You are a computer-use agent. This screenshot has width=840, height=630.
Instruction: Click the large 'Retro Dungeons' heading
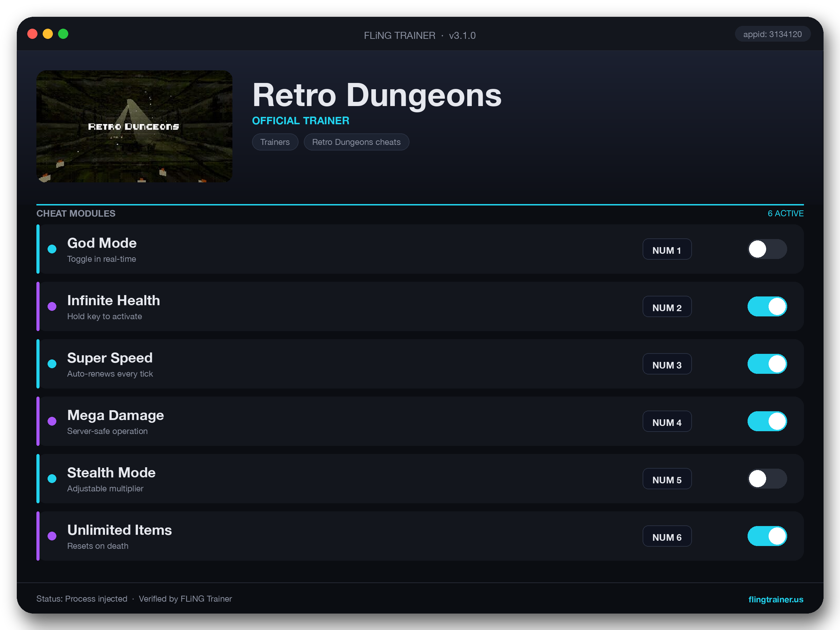click(x=377, y=95)
